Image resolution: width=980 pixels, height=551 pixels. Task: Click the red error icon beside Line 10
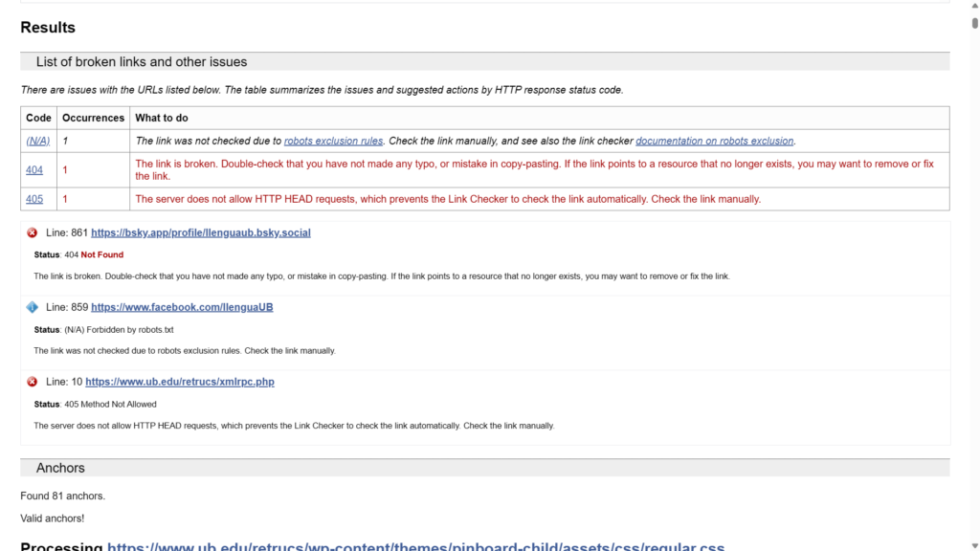click(33, 382)
